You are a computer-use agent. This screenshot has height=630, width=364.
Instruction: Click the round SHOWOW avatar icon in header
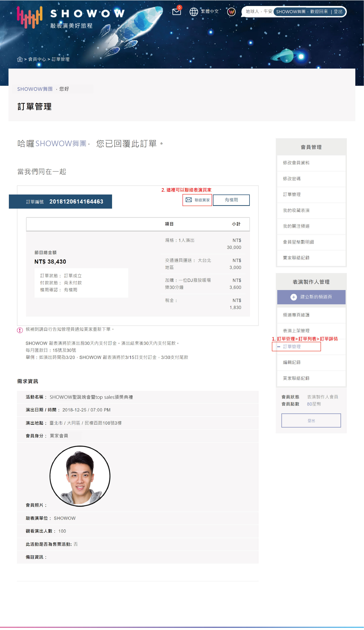point(231,12)
